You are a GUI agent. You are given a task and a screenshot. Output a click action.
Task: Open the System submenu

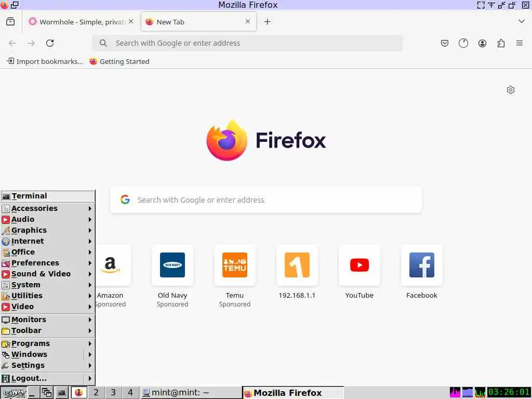pos(47,285)
